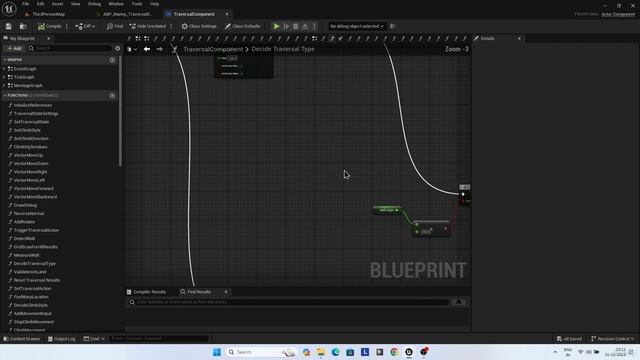Expand the TickGraph tree item
Viewport: 640px width, 360px height.
coord(4,77)
